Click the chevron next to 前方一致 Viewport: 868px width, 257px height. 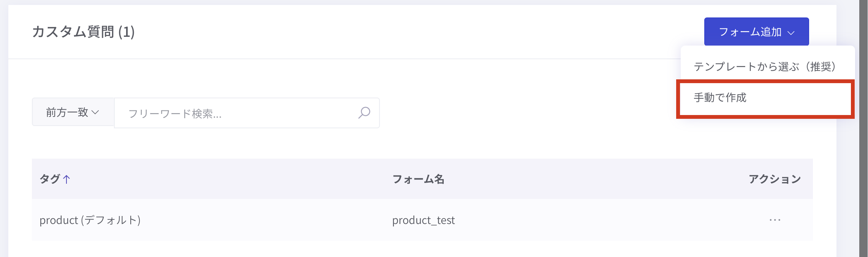[x=95, y=112]
